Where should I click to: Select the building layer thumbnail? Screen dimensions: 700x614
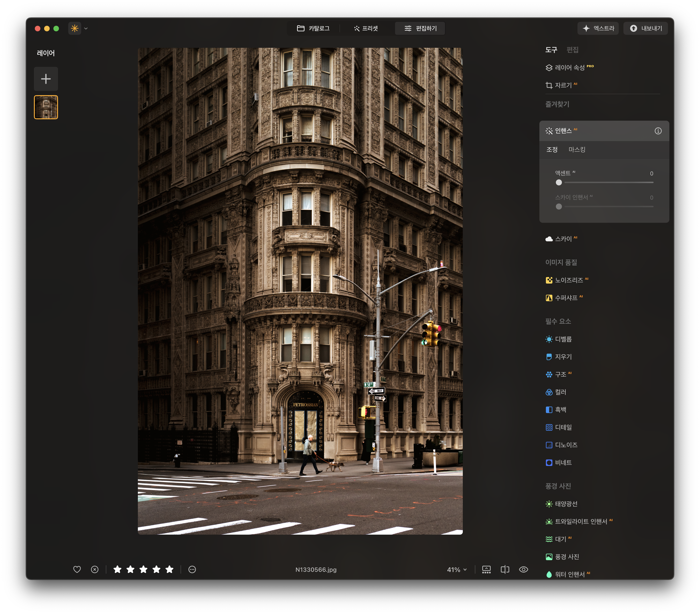tap(46, 107)
